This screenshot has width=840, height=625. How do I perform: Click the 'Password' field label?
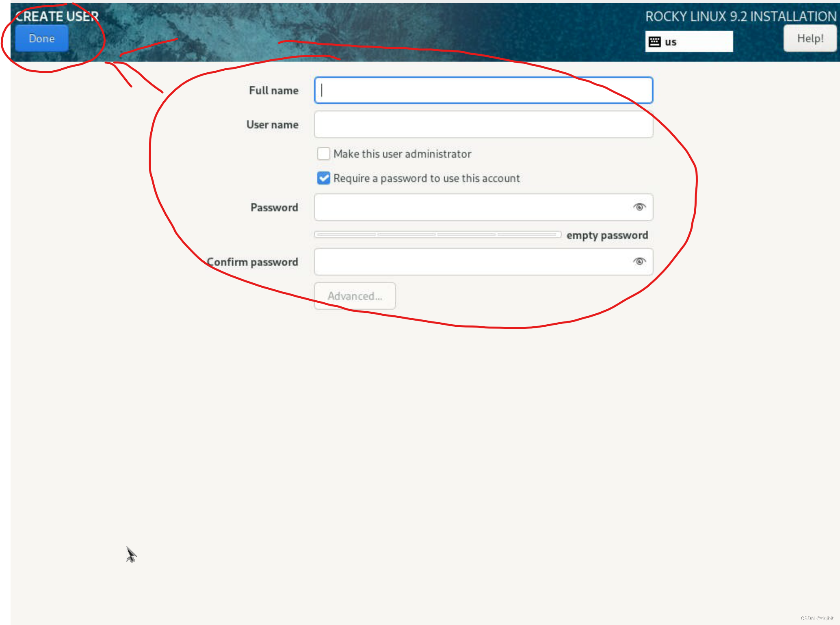pos(275,207)
